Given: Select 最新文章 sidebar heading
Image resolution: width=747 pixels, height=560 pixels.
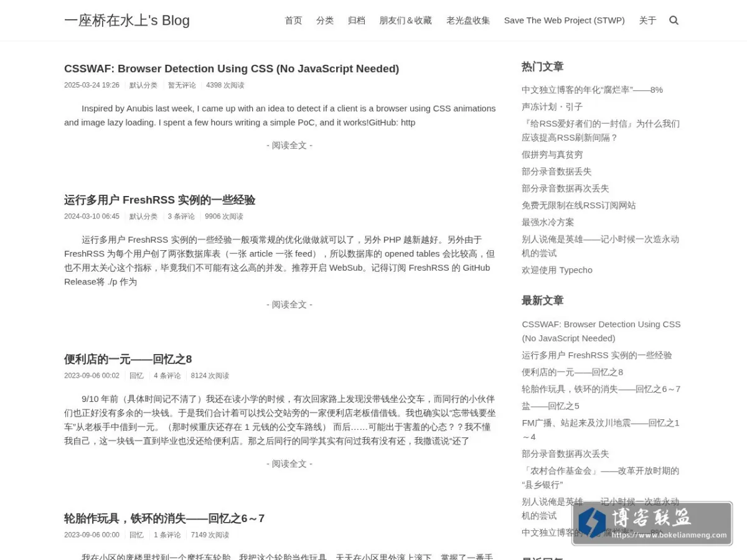Looking at the screenshot, I should tap(542, 301).
